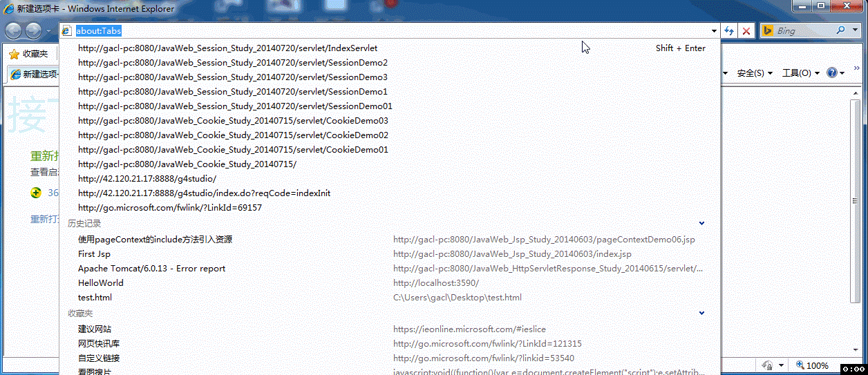The image size is (868, 375).
Task: Select the index.do?reqCode=indexInit URL suggestion
Action: [x=390, y=193]
